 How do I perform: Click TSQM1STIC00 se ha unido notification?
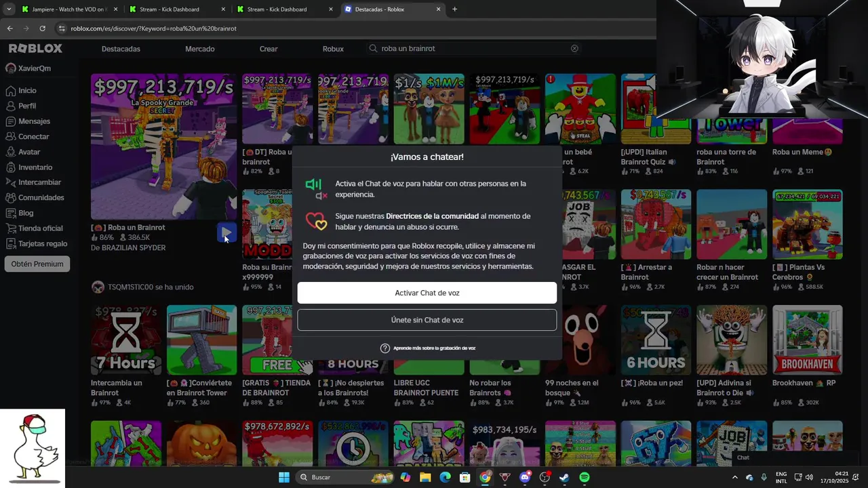[142, 287]
